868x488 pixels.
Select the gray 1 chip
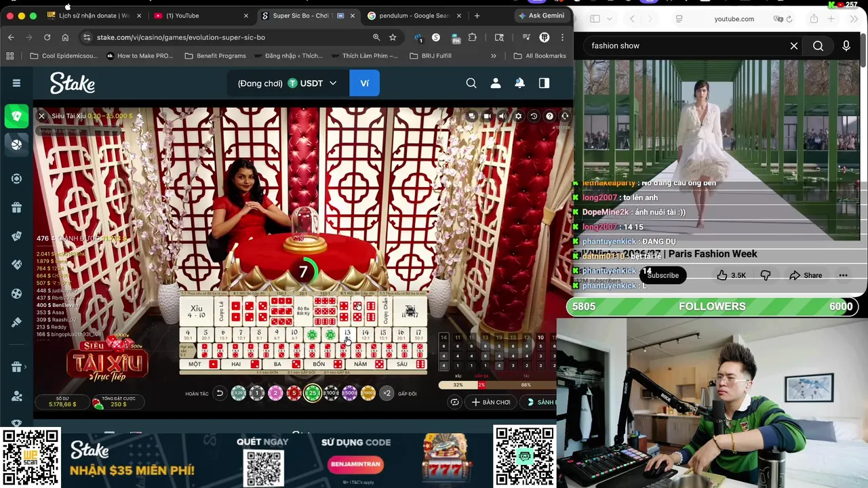click(256, 393)
